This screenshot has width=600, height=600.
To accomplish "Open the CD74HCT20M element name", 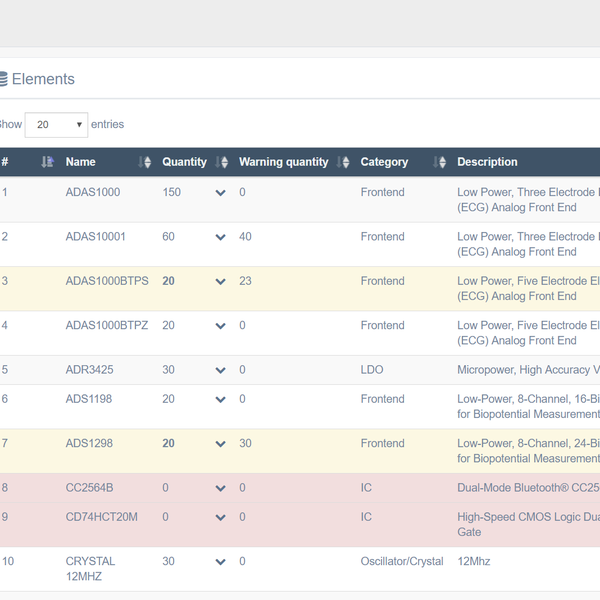I will 101,518.
